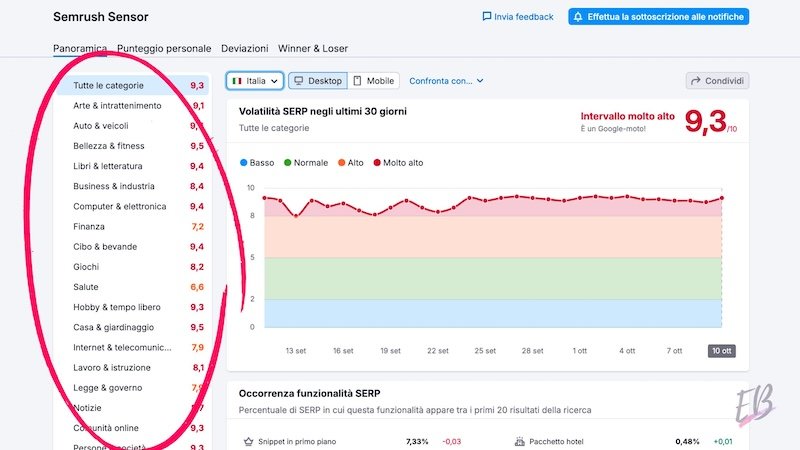Click the 7,33% snippet value
Image resolution: width=800 pixels, height=450 pixels.
point(417,441)
